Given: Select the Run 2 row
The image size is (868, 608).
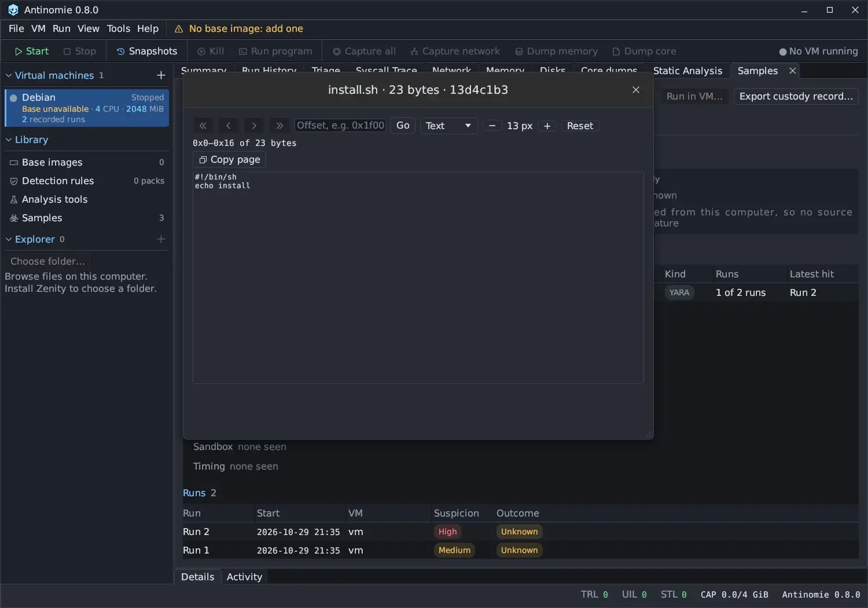Looking at the screenshot, I should click(520, 532).
